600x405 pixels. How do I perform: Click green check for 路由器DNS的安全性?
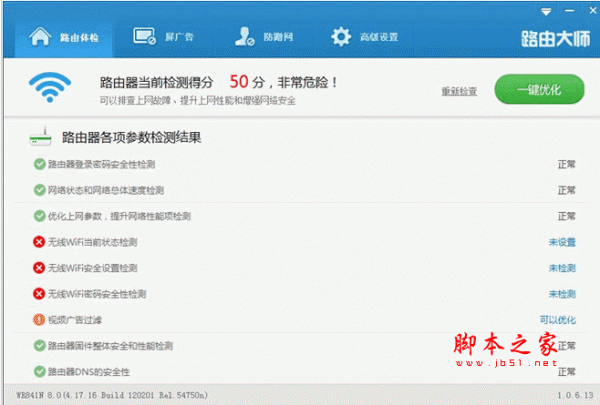click(x=39, y=371)
